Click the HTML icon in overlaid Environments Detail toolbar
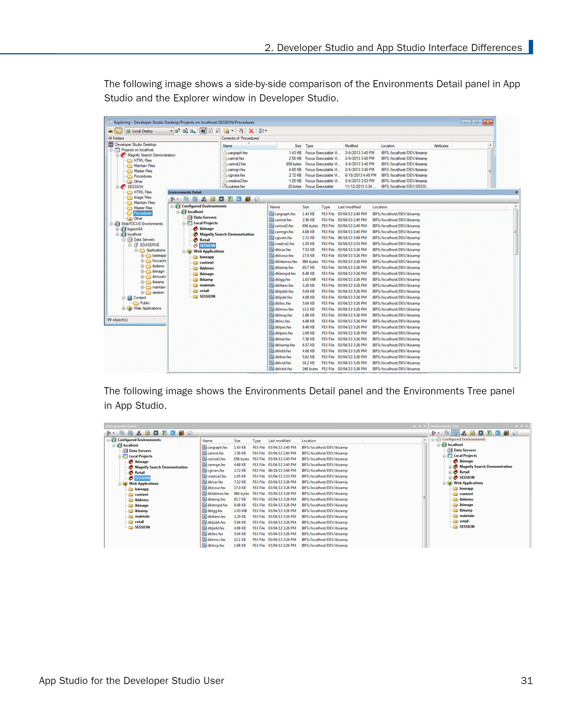Screen dimensions: 572x728 tap(212, 199)
